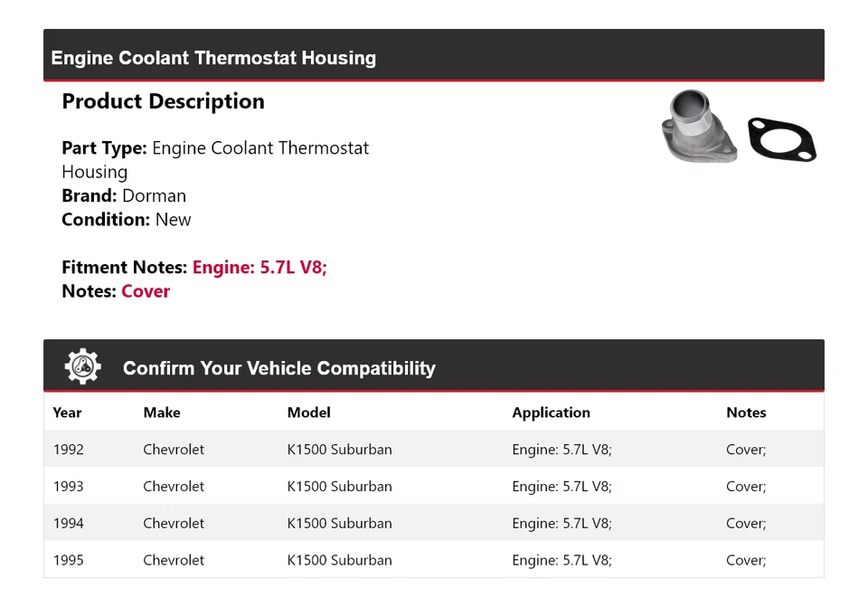The height and width of the screenshot is (607, 868).
Task: Click the Engine Coolant Thermostat Housing header
Action: pyautogui.click(x=213, y=58)
